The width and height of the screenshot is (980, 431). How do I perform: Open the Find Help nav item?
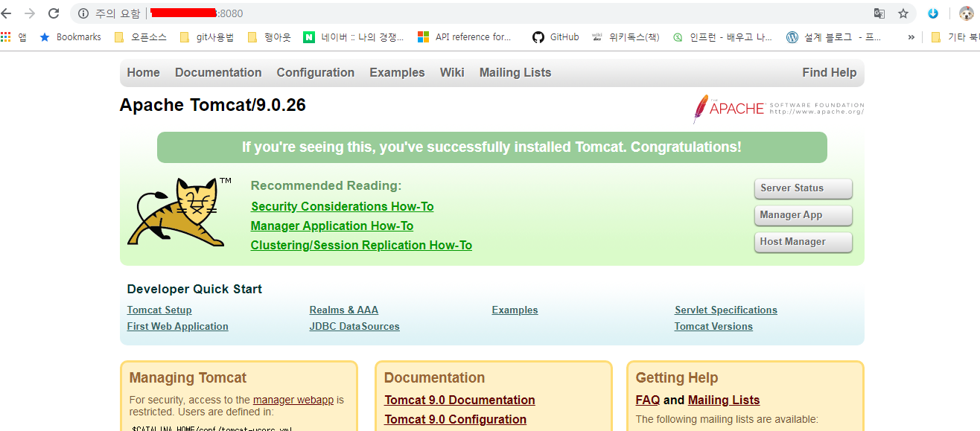point(829,72)
